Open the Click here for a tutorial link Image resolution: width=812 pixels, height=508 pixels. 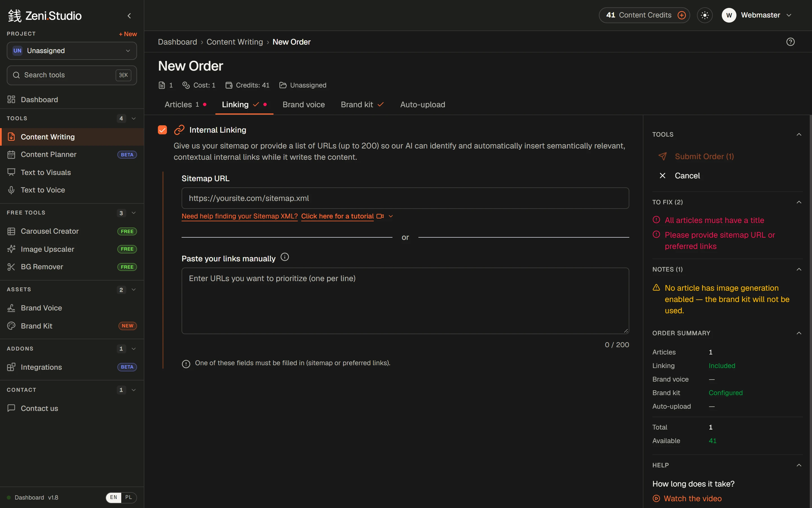tap(337, 216)
